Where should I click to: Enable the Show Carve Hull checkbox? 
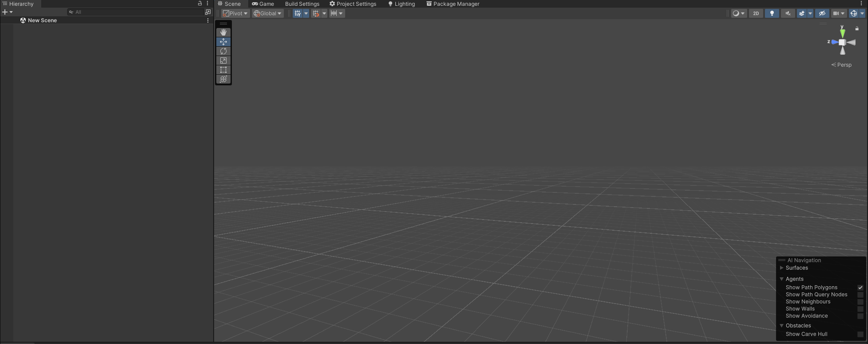pos(860,334)
